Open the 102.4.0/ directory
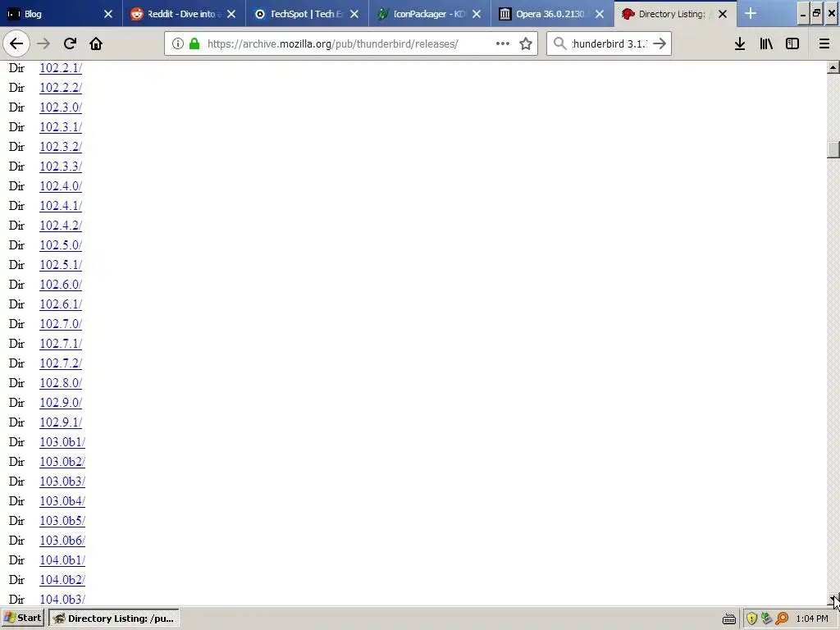The image size is (840, 630). (61, 186)
